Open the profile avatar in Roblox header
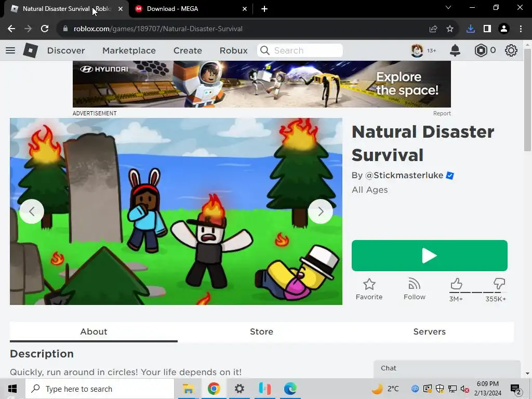 pyautogui.click(x=417, y=50)
